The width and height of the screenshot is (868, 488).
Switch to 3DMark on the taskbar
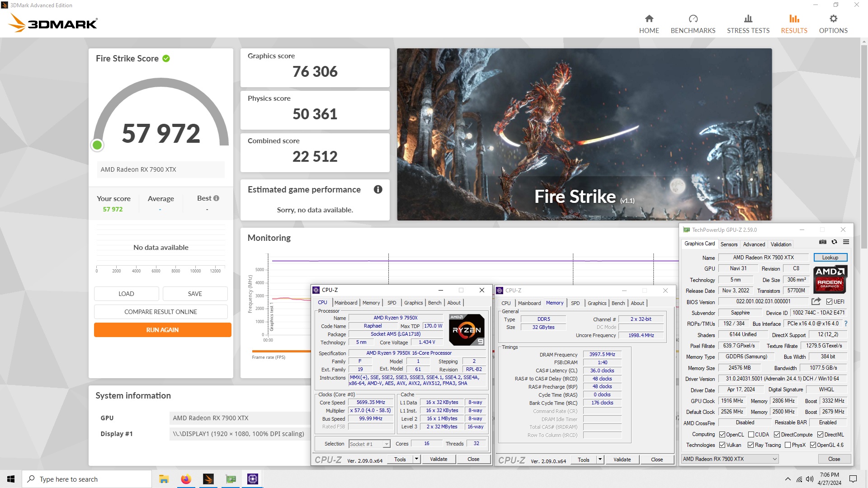[208, 479]
